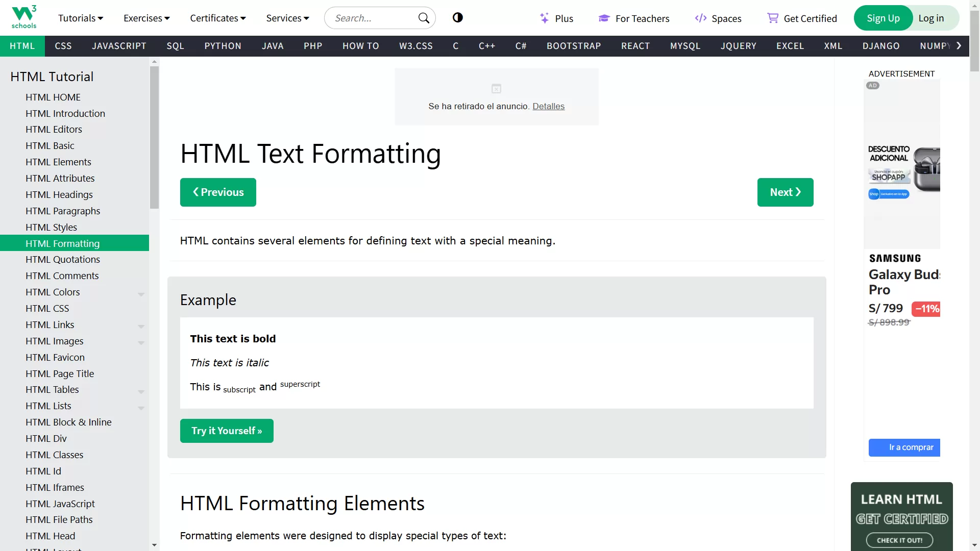Click the Plus premium feature icon
The image size is (980, 551).
[544, 17]
